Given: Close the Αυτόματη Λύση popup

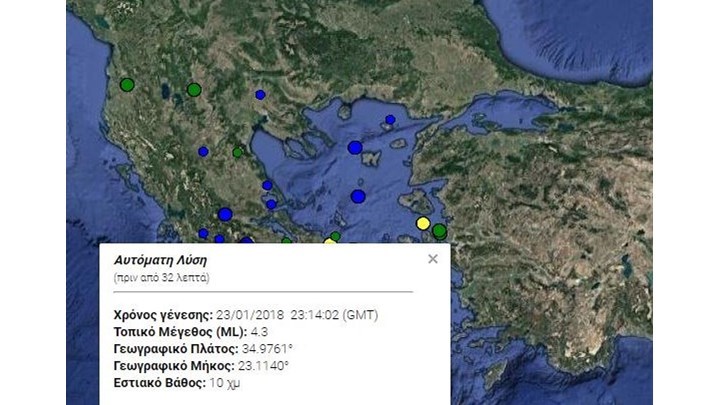Looking at the screenshot, I should [x=433, y=259].
